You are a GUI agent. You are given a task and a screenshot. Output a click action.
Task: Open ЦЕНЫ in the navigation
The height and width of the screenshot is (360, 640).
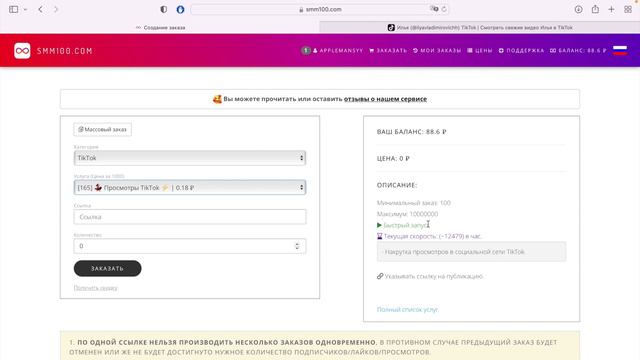[x=480, y=51]
